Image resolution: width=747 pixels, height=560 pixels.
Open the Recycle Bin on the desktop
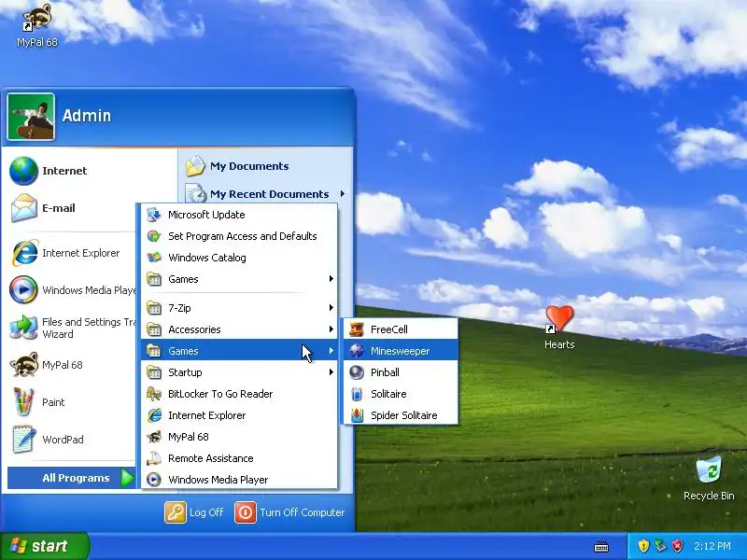point(709,479)
